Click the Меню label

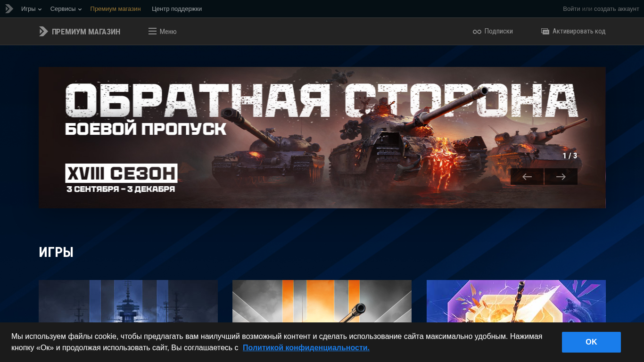tap(168, 32)
